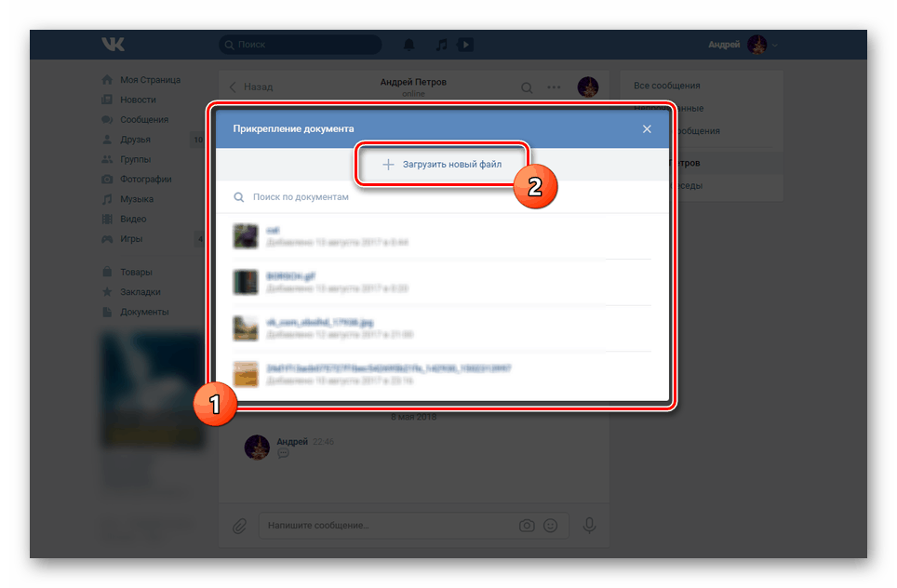Click the newspaper icon beside Новости
This screenshot has height=588, width=897.
pyautogui.click(x=107, y=100)
